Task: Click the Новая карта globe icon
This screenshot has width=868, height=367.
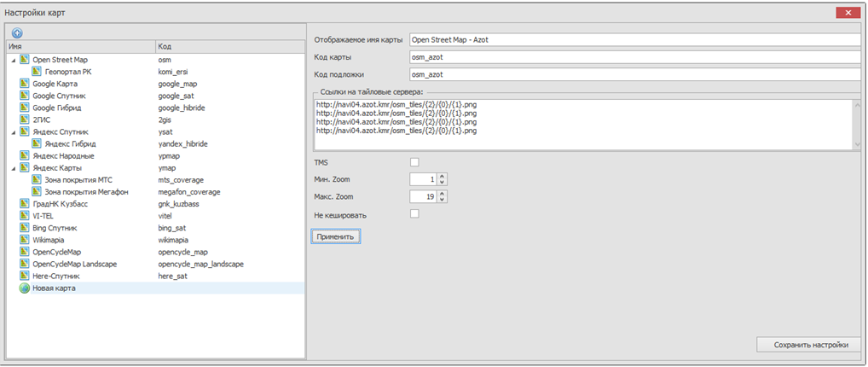Action: (25, 288)
